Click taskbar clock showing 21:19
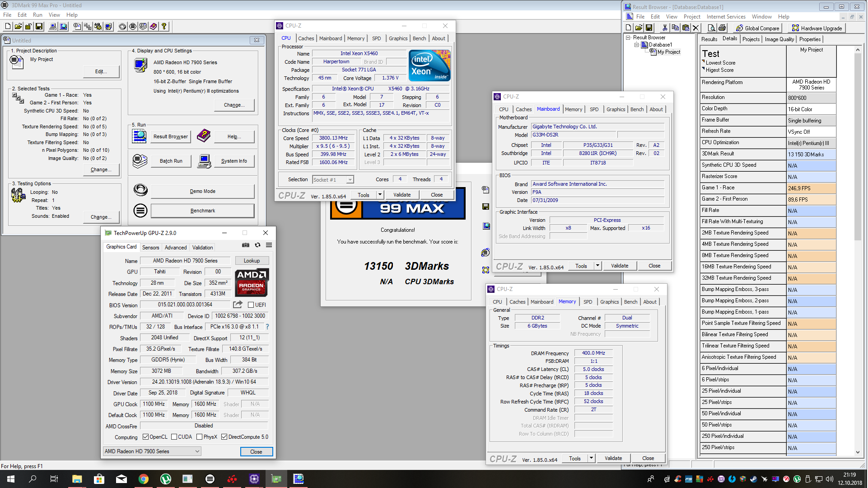This screenshot has width=868, height=488. [849, 479]
